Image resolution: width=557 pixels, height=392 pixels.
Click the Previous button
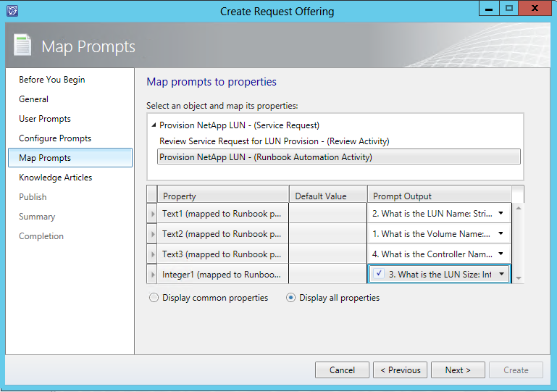401,370
